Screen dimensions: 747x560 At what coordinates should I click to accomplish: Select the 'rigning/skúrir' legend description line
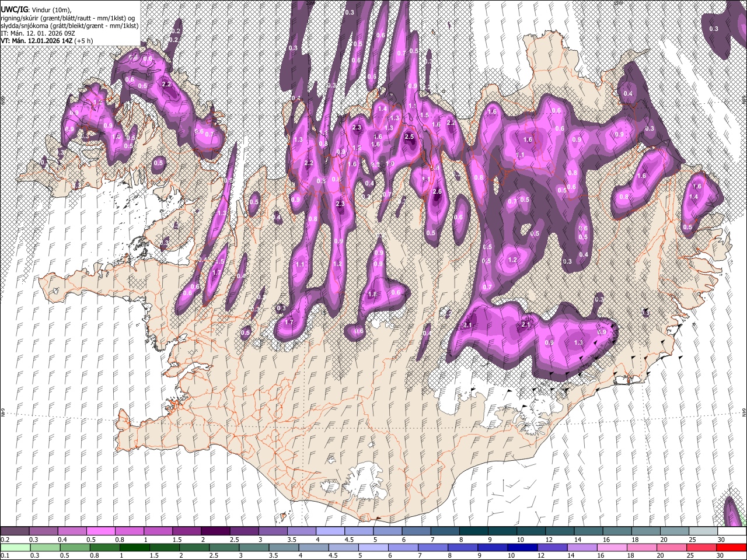[69, 18]
